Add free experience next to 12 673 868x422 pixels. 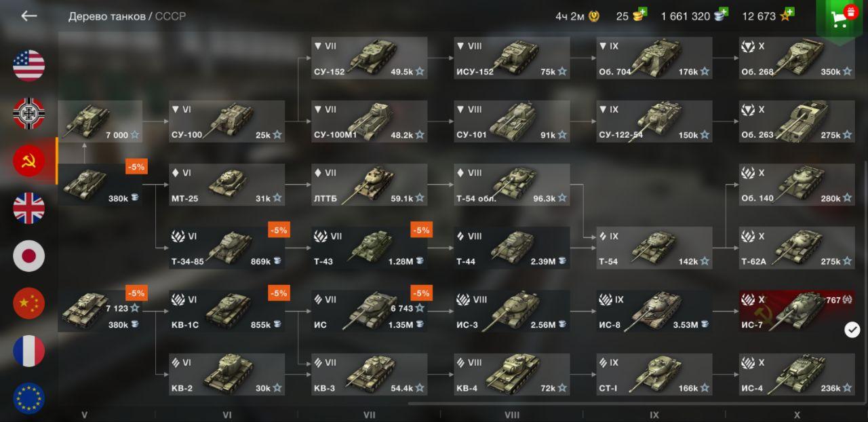[789, 12]
